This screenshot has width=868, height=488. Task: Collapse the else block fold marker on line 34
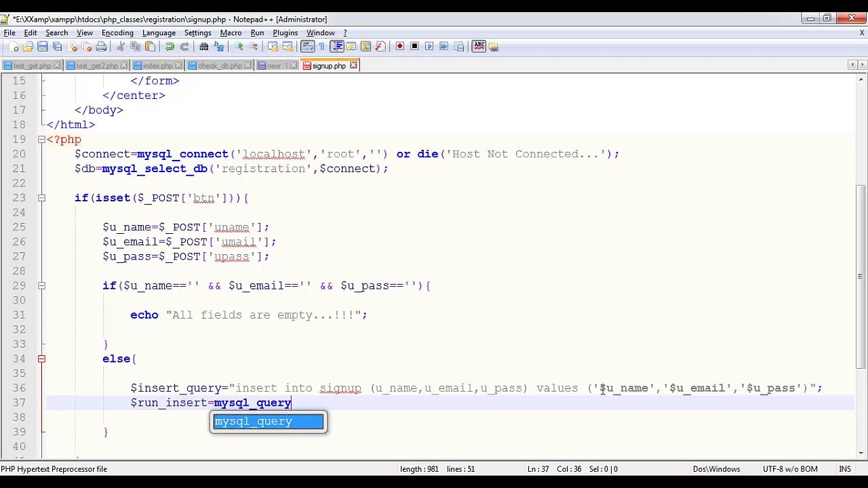(41, 359)
